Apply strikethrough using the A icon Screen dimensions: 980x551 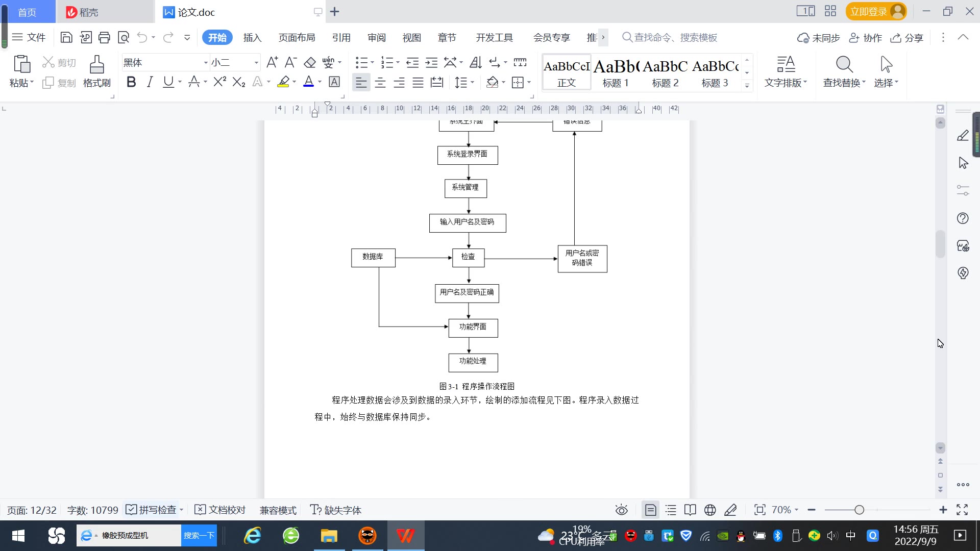[x=193, y=82]
